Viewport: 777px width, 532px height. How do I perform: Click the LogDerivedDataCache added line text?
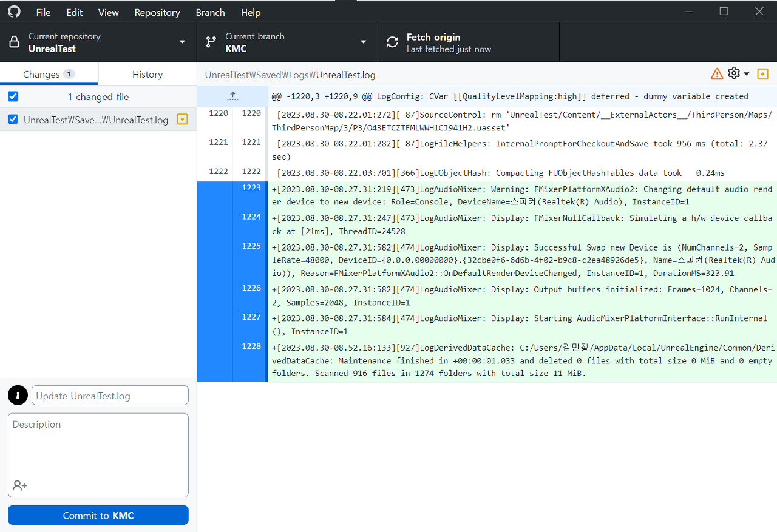coord(522,360)
